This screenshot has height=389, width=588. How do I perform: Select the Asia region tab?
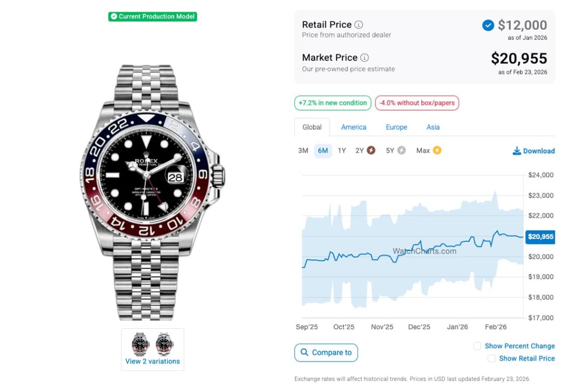(433, 127)
